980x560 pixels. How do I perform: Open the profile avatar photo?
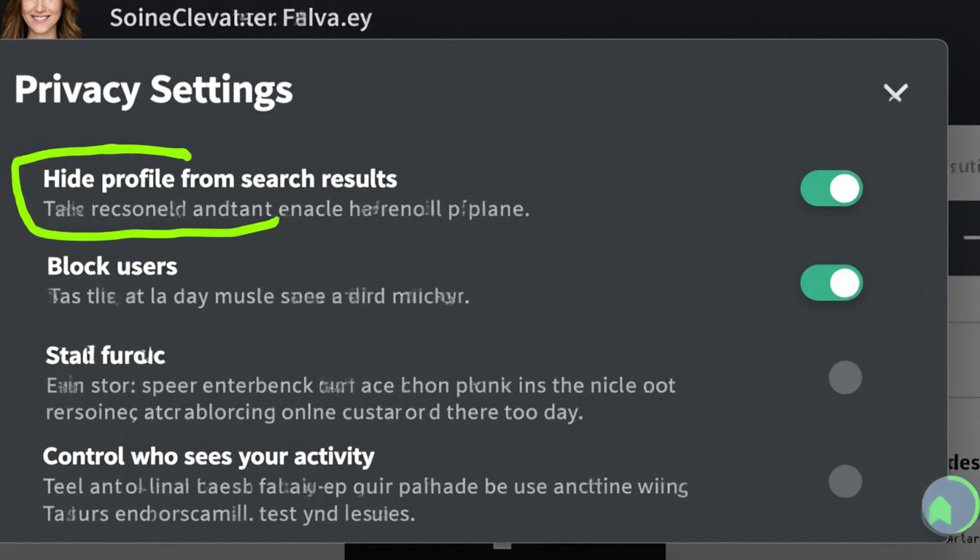(x=41, y=18)
